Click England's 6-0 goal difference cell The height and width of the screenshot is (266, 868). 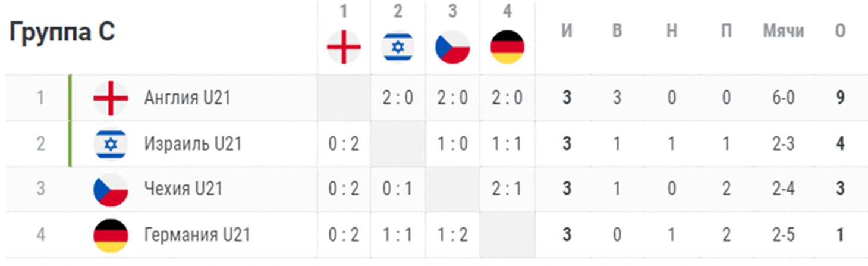(783, 98)
